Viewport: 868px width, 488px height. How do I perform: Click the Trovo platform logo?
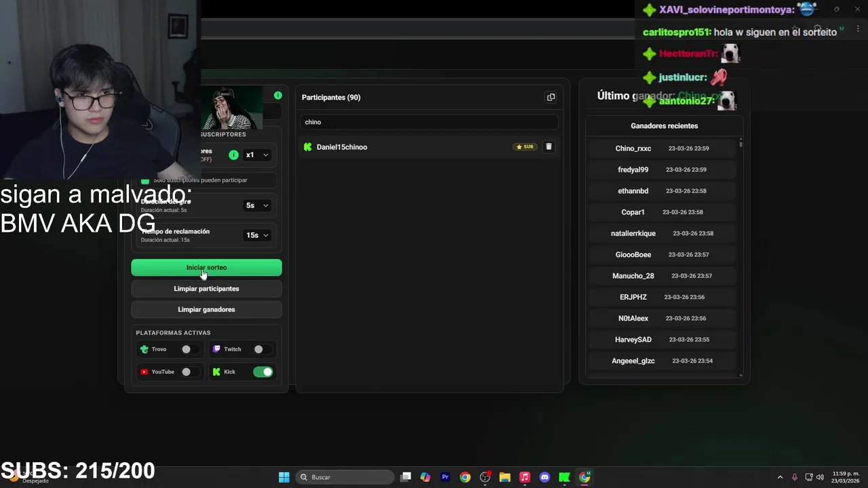(144, 349)
